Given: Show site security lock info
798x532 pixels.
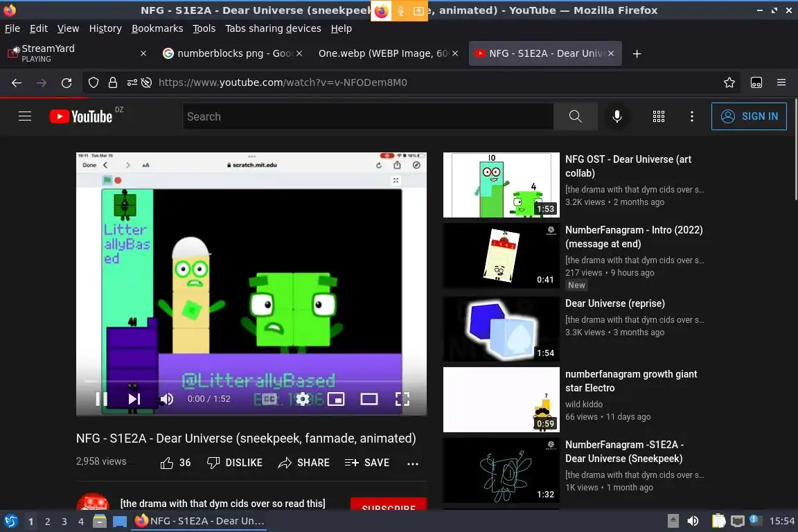Looking at the screenshot, I should [x=113, y=82].
